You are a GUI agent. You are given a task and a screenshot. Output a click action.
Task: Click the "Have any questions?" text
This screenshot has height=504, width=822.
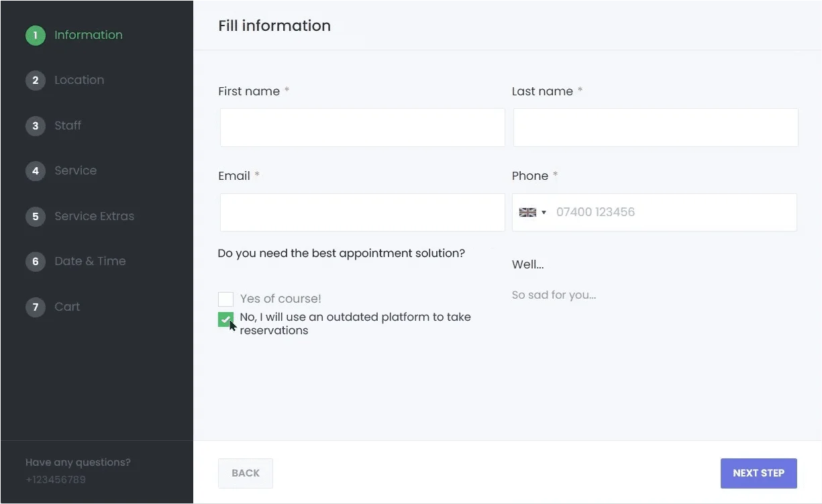pos(78,462)
